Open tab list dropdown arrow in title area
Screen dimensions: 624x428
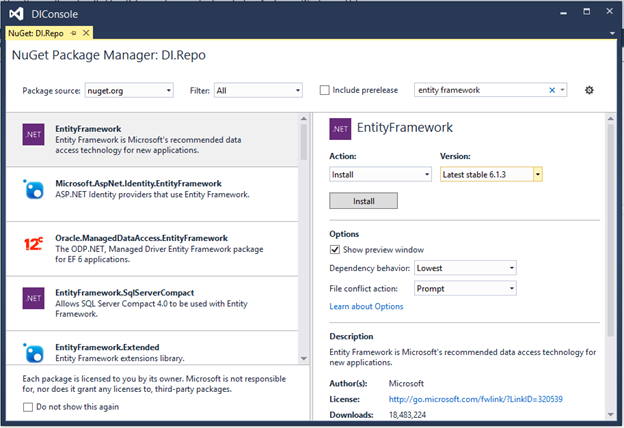(612, 33)
